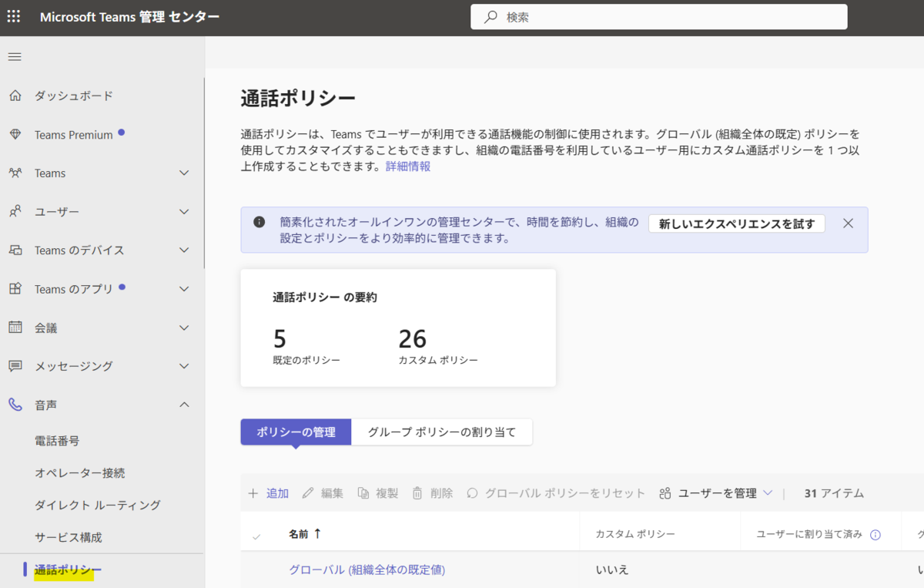924x588 pixels.
Task: Click the trash 削除 icon
Action: coord(417,493)
